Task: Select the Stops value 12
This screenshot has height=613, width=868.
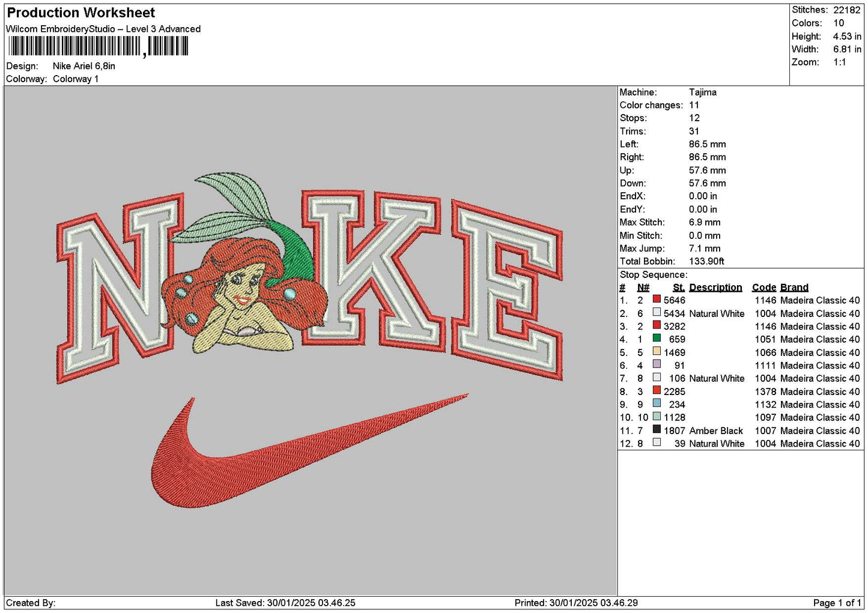Action: tap(694, 118)
